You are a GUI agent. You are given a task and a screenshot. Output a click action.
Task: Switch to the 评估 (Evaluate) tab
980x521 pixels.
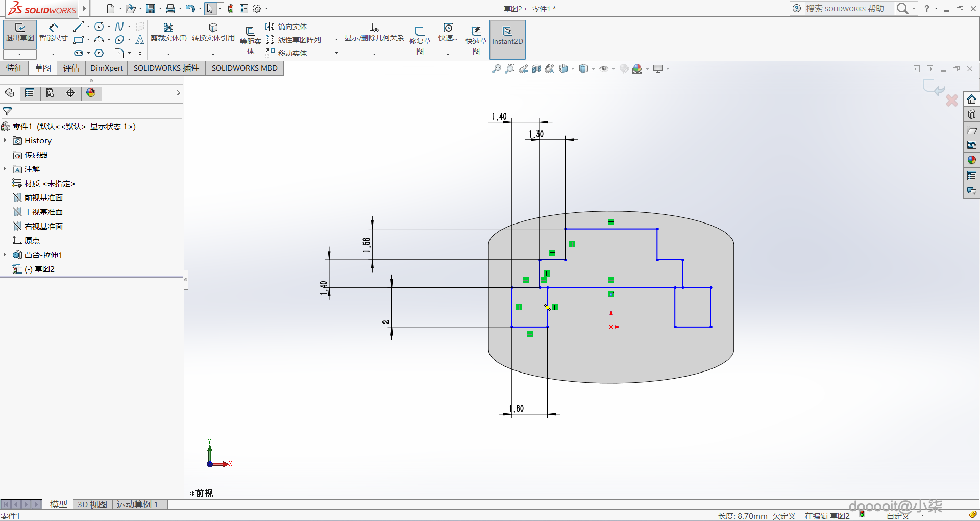tap(71, 68)
